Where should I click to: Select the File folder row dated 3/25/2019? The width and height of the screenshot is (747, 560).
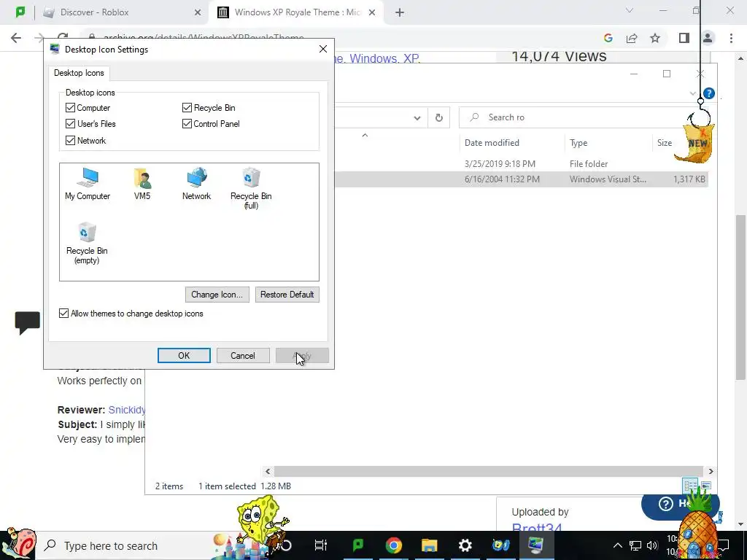coord(522,164)
